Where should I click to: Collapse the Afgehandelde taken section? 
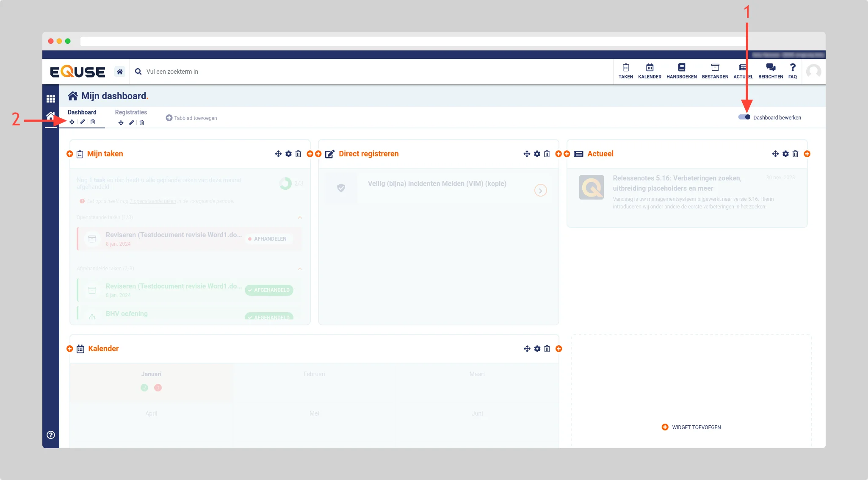tap(300, 269)
